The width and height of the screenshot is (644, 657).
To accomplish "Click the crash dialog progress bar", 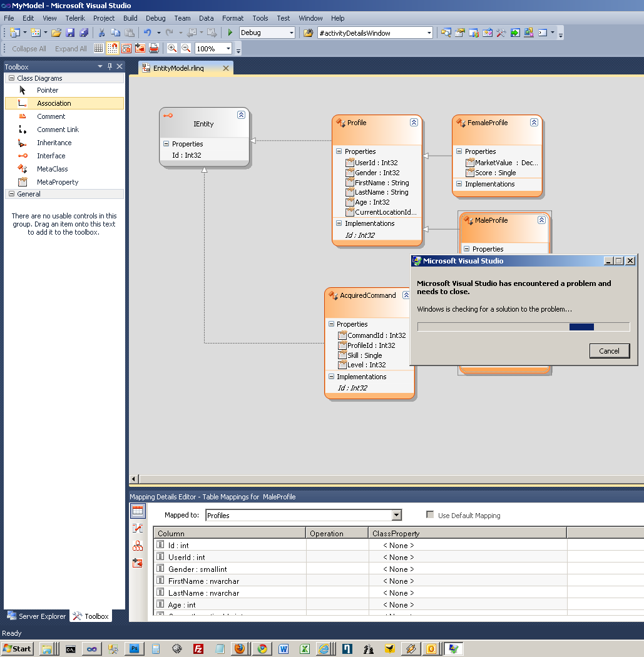I will point(523,327).
